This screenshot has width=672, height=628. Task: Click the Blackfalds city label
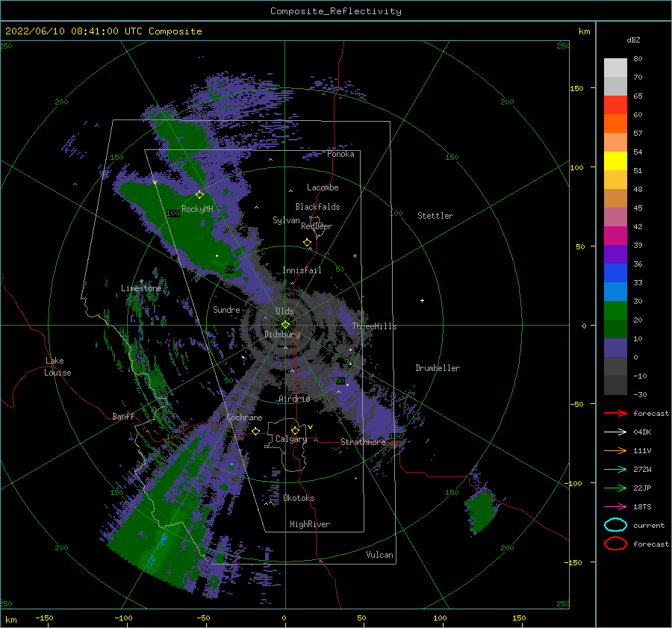pos(317,207)
